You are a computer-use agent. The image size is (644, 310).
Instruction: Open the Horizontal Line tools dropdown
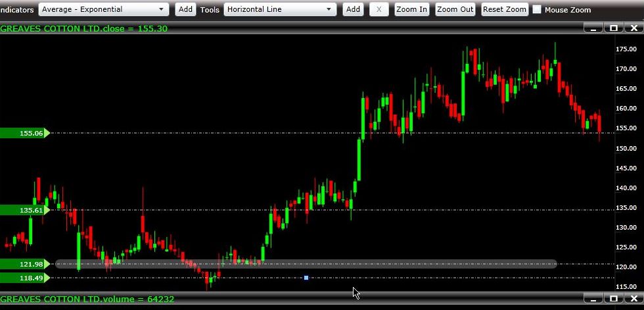[x=280, y=9]
